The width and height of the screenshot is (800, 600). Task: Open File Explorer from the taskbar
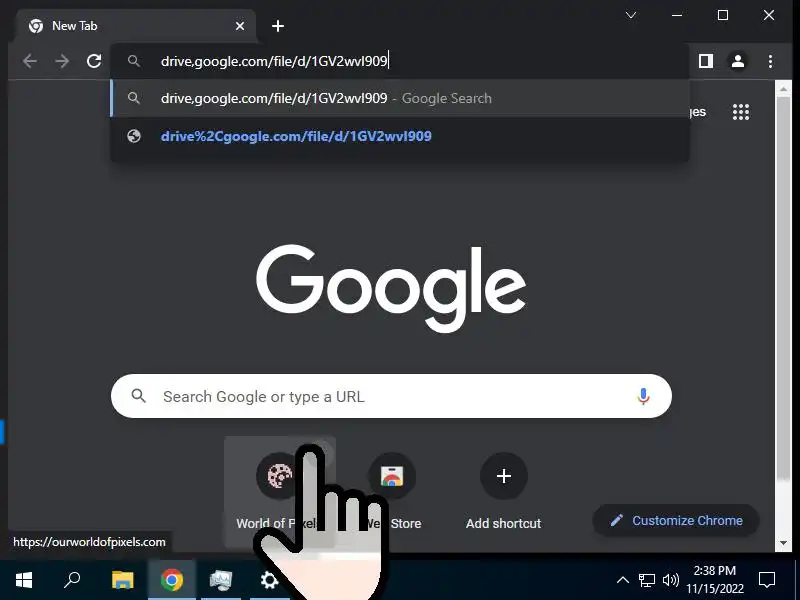[x=122, y=580]
